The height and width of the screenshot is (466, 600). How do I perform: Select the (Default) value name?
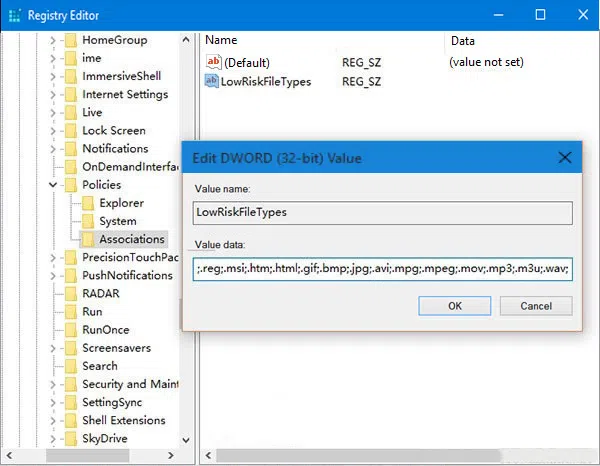[x=247, y=62]
